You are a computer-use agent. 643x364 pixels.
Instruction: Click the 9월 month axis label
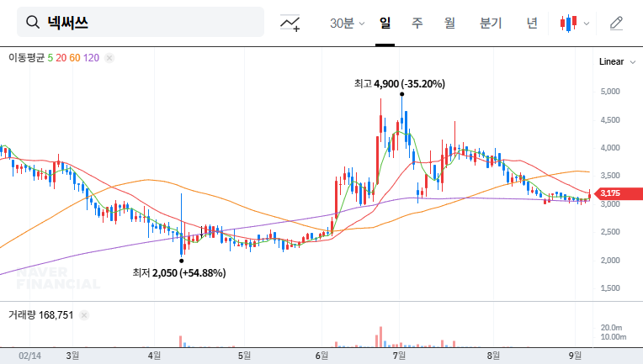[575, 356]
